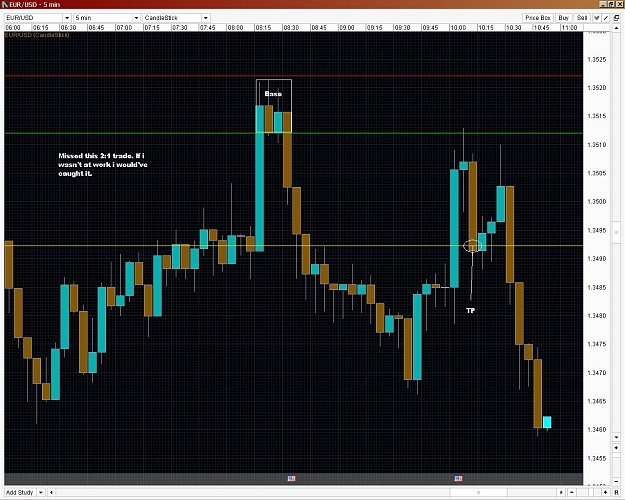This screenshot has height=500, width=625.
Task: Click the Sell button
Action: tap(582, 18)
